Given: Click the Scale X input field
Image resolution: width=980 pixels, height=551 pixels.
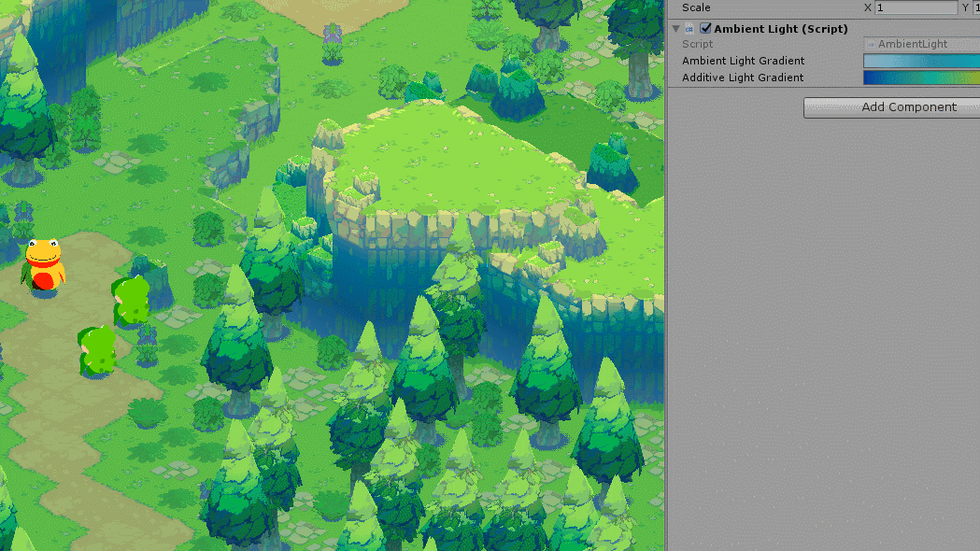Looking at the screenshot, I should point(916,7).
